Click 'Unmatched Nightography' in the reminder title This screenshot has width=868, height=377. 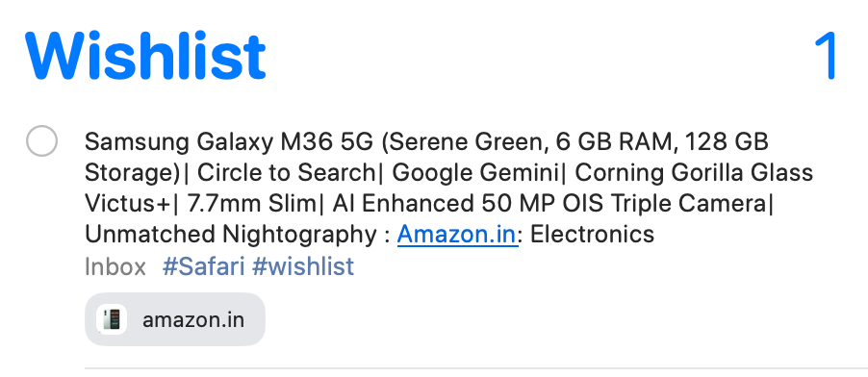pos(231,236)
